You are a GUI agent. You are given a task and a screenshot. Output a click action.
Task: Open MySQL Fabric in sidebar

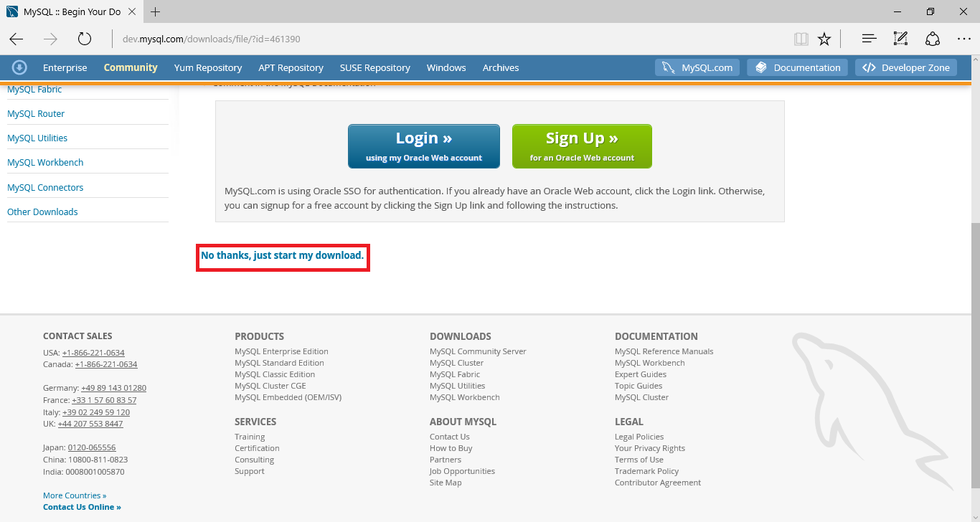pos(34,89)
